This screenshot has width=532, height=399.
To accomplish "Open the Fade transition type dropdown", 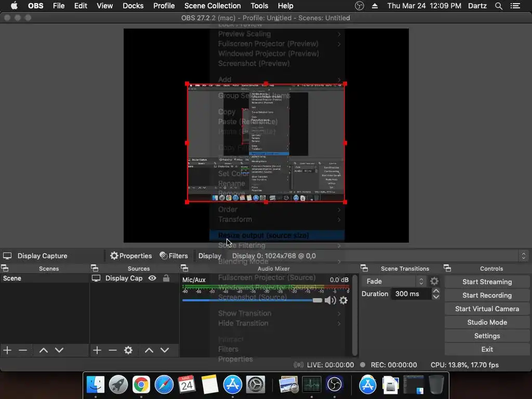I will [x=394, y=281].
